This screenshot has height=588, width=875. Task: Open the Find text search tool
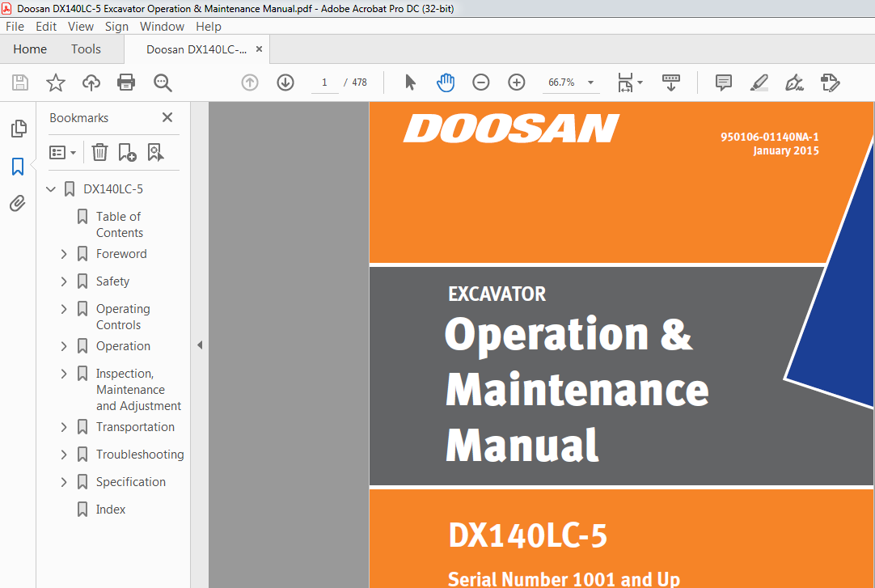coord(163,82)
